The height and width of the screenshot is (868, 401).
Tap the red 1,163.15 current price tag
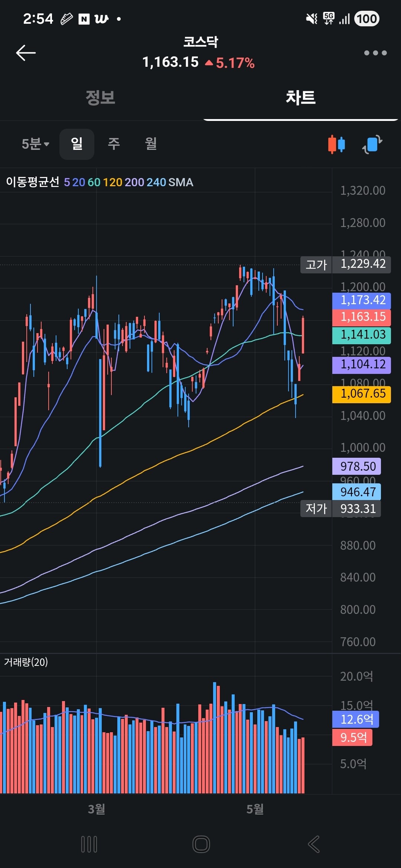pos(362,317)
